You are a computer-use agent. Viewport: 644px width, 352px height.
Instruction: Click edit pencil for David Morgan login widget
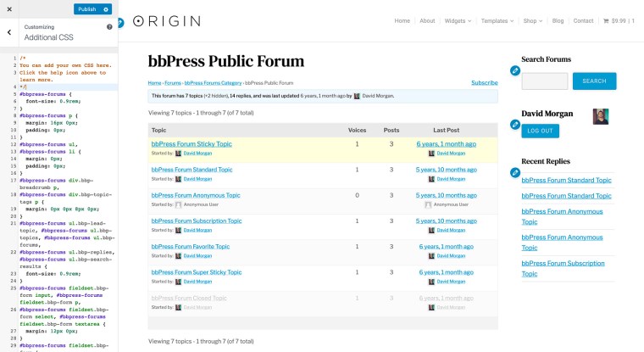515,124
